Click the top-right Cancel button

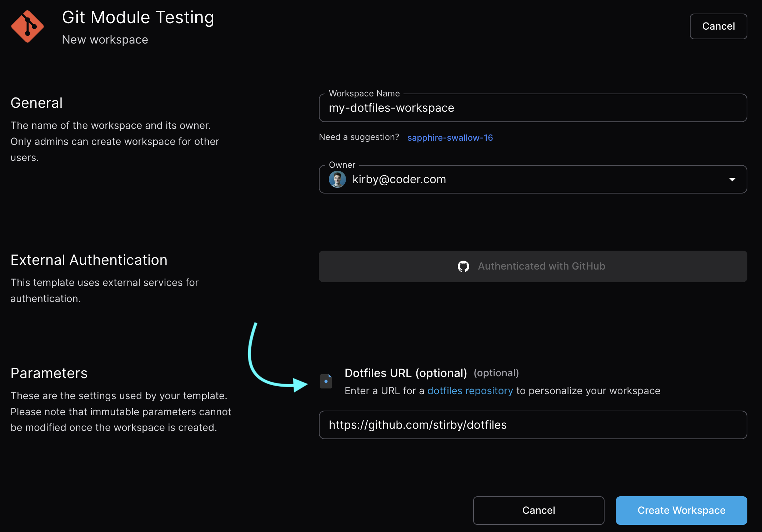tap(718, 26)
